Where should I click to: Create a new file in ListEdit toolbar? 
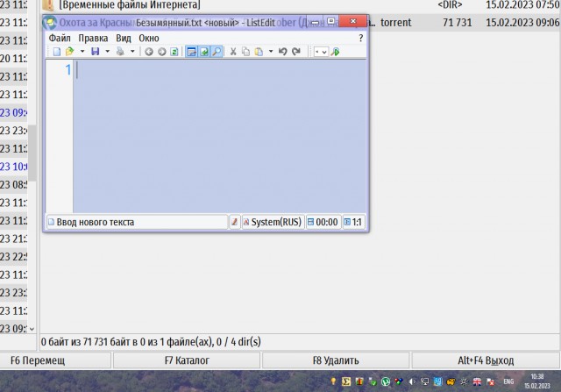click(56, 52)
